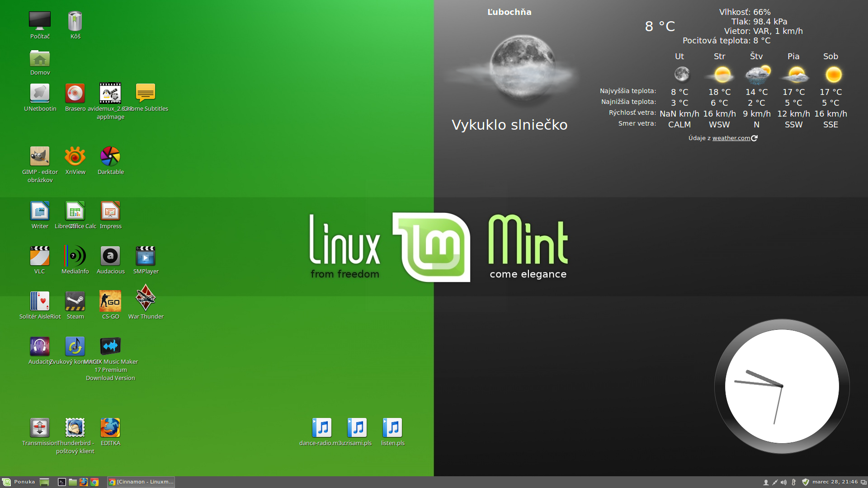This screenshot has width=868, height=488.
Task: Open Thunderbird email client
Action: point(74,429)
